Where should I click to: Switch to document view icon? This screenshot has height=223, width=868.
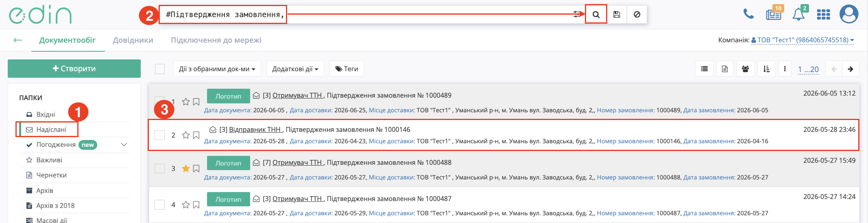click(x=725, y=69)
